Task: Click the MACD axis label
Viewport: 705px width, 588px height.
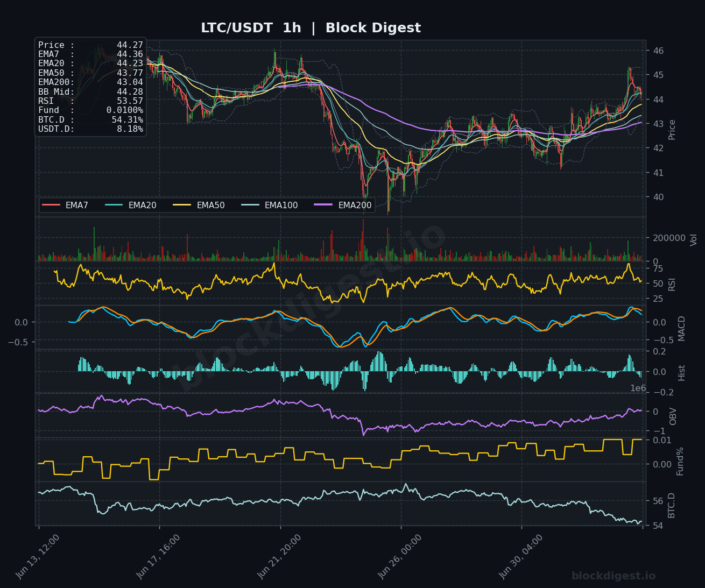Action: click(682, 328)
